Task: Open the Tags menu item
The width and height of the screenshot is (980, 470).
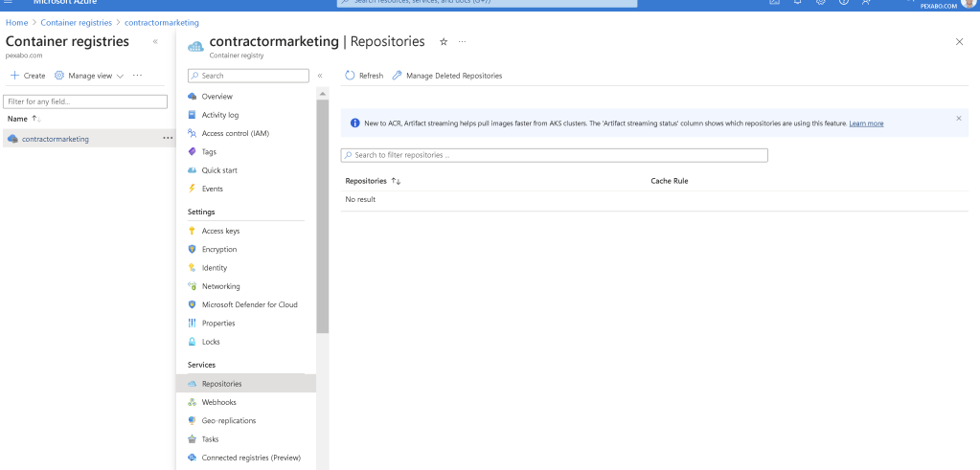Action: pyautogui.click(x=209, y=151)
